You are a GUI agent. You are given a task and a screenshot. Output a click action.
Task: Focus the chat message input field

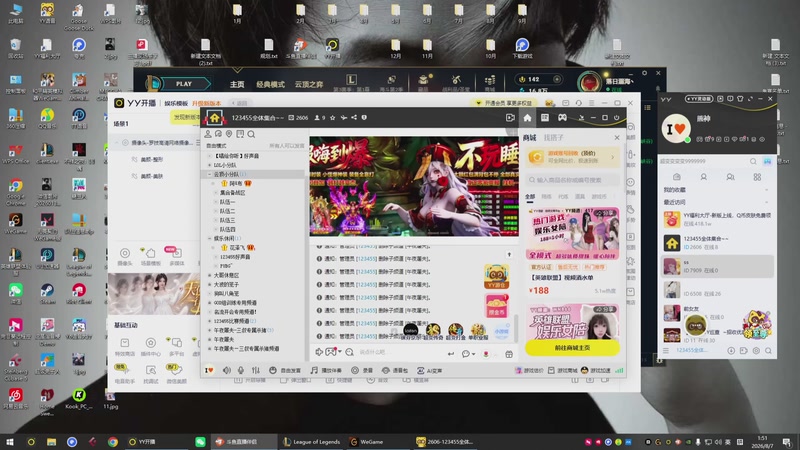tap(401, 352)
